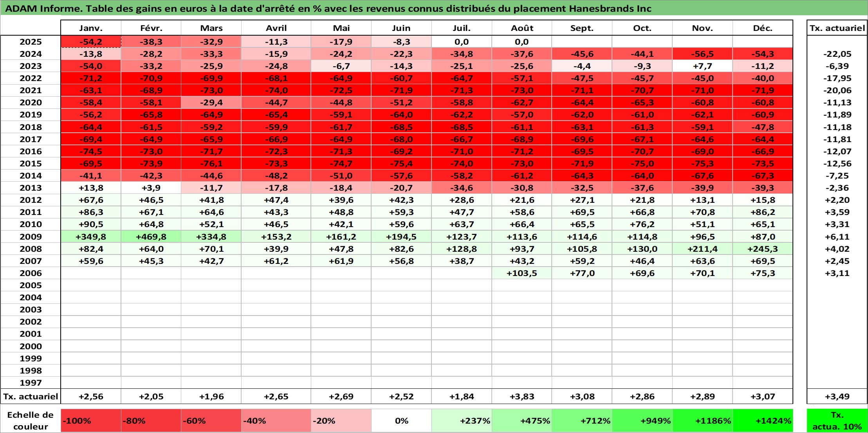Click the +245,3 cell for Déc. 2008
The height and width of the screenshot is (433, 868).
click(x=763, y=249)
